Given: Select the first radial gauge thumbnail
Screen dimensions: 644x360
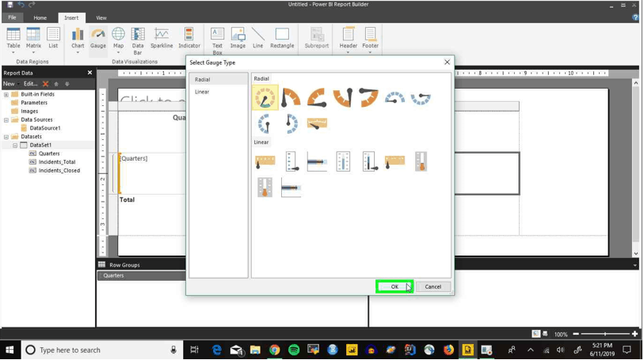Looking at the screenshot, I should click(x=265, y=97).
